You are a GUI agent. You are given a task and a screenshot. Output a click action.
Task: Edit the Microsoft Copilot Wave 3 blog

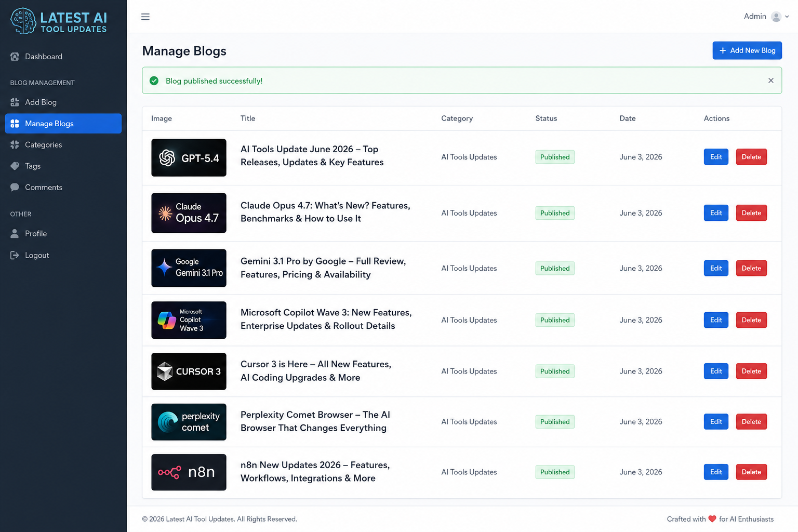[716, 320]
